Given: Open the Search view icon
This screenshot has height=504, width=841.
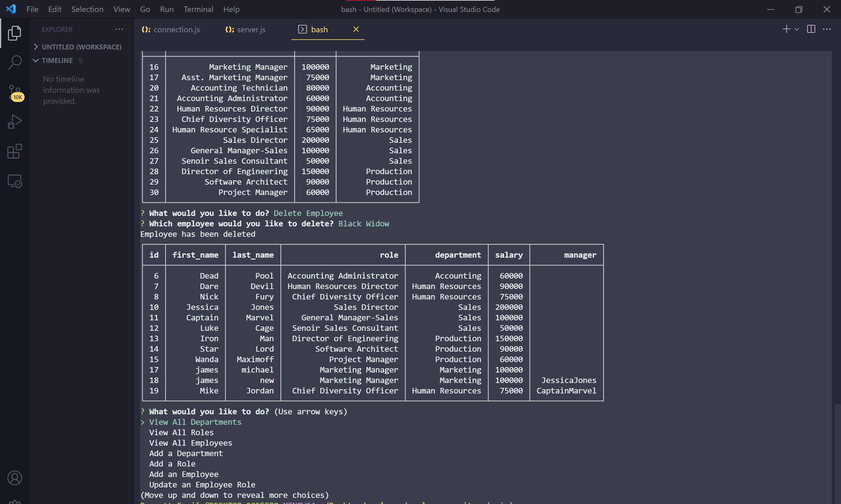Looking at the screenshot, I should [x=15, y=62].
